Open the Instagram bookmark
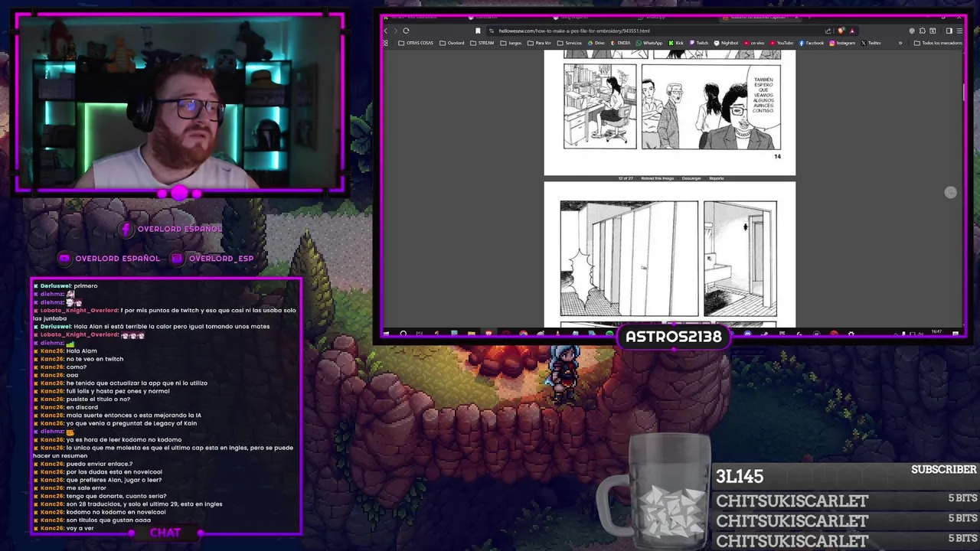This screenshot has height=551, width=980. pos(843,43)
